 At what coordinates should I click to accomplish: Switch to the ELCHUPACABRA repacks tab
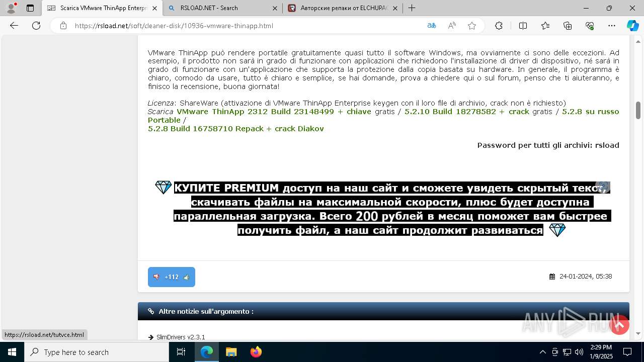click(342, 8)
